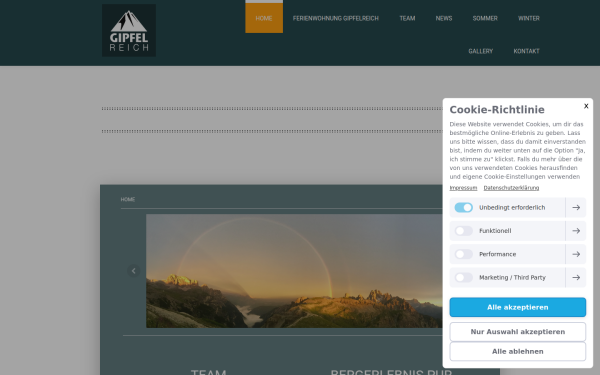Expand Performance details arrow

[576, 254]
